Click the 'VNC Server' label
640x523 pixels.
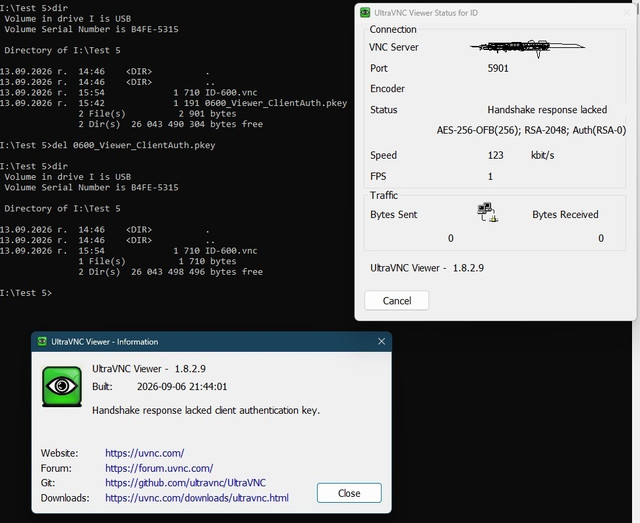tap(393, 47)
